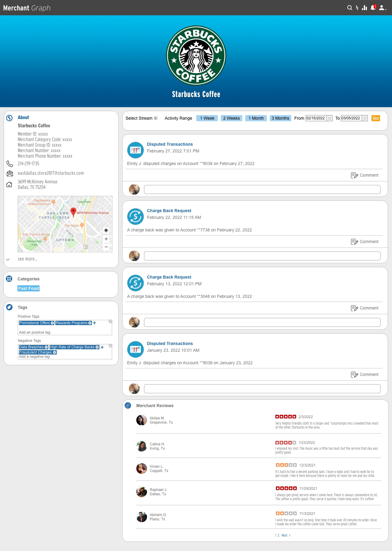Image resolution: width=392 pixels, height=551 pixels.
Task: Open the negative tags dropdown arrow
Action: [x=111, y=346]
